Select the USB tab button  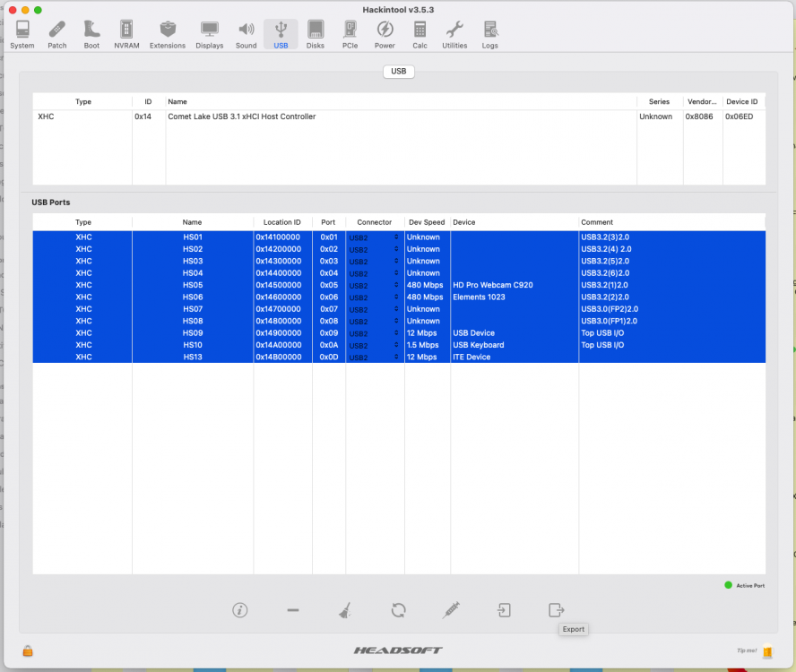(399, 71)
